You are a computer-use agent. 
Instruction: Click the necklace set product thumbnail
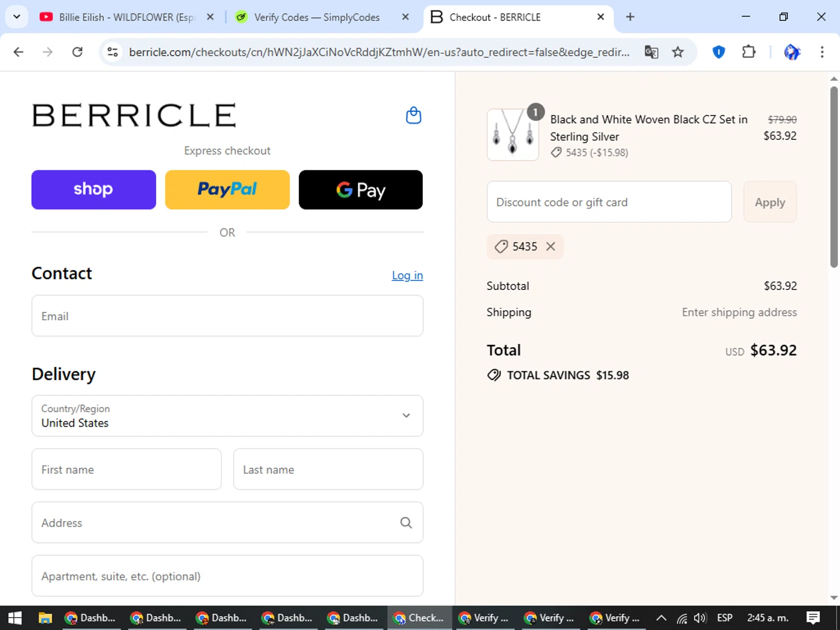[x=513, y=134]
